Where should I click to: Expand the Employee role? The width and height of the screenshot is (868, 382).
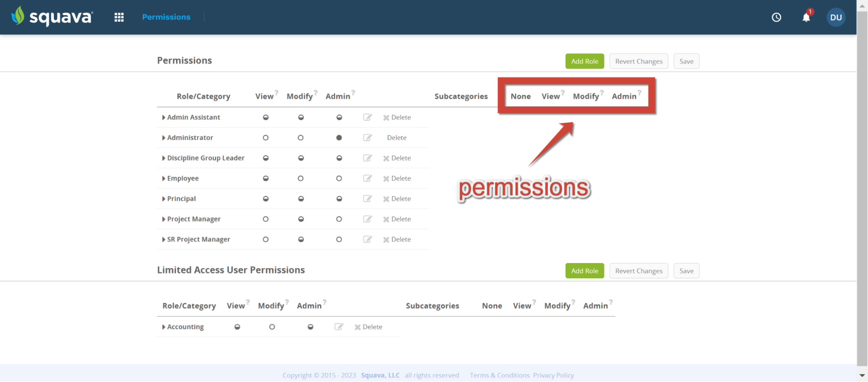tap(164, 178)
